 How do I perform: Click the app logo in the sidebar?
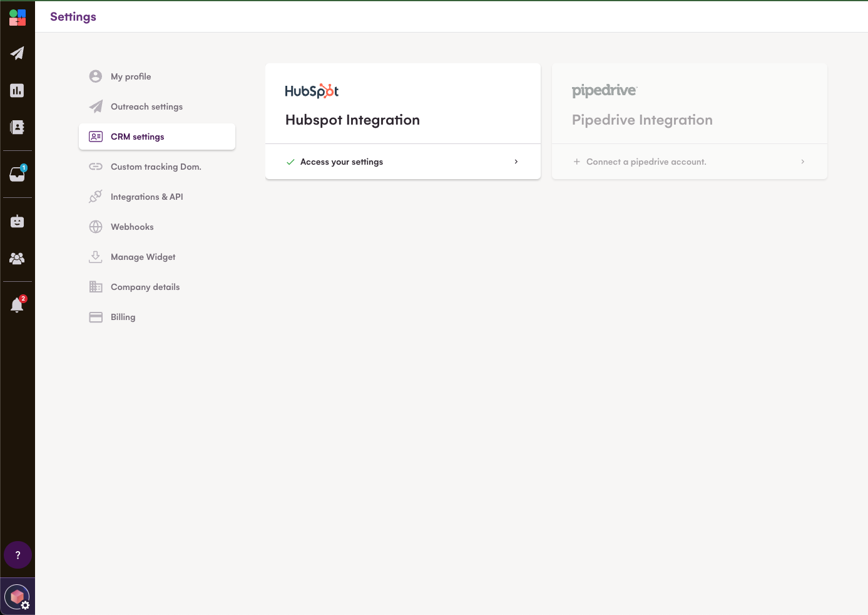18,18
